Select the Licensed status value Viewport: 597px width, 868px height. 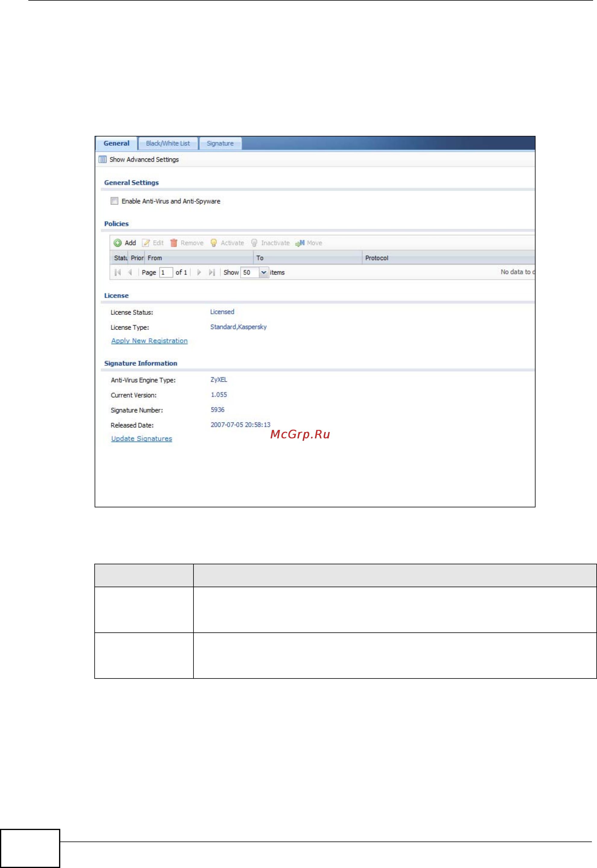[x=222, y=312]
